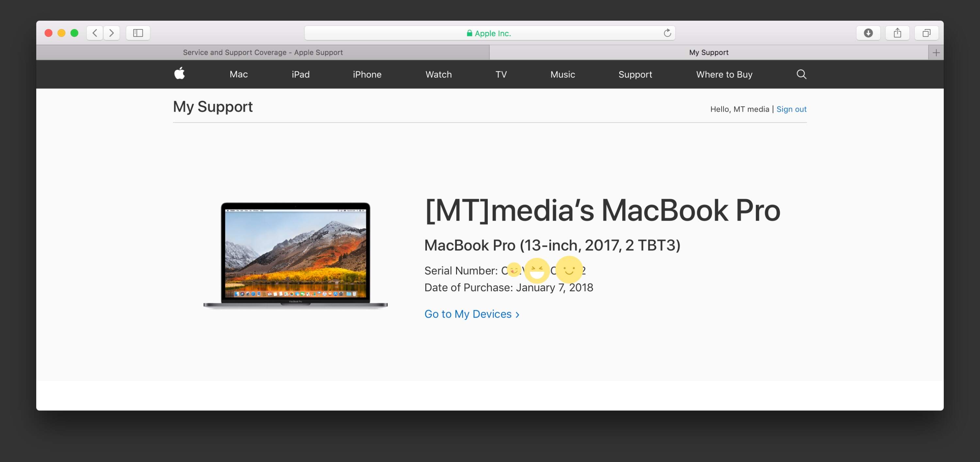Screen dimensions: 980x462
Task: Open the search magnifier in Apple nav
Action: point(801,74)
